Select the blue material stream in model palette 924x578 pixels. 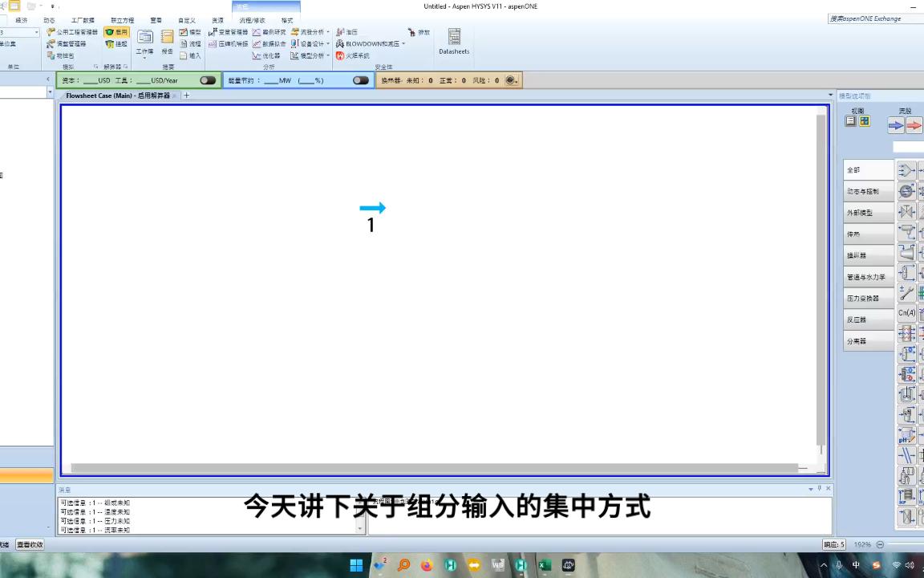895,125
